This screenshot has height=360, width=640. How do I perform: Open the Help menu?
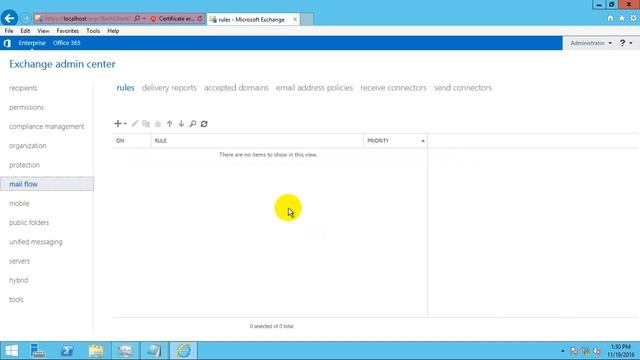(113, 31)
